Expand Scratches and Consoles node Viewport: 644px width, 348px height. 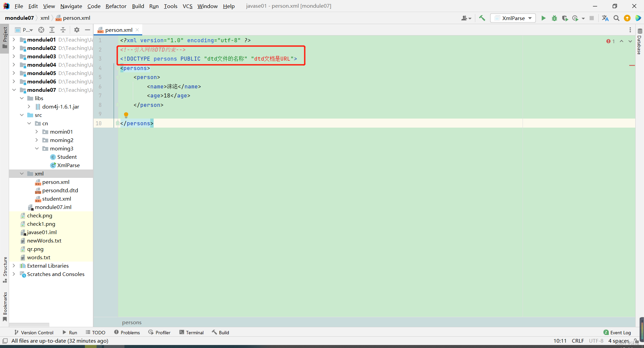tap(14, 274)
